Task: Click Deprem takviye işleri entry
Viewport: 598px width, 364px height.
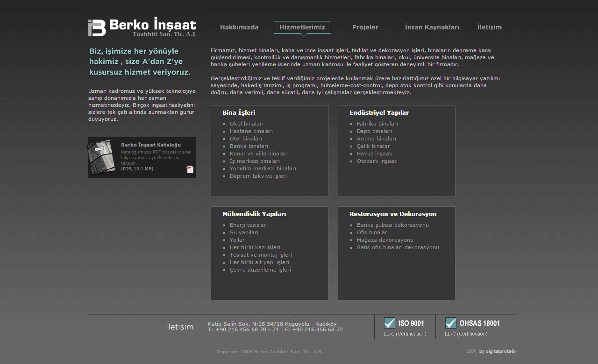Action: [x=258, y=176]
